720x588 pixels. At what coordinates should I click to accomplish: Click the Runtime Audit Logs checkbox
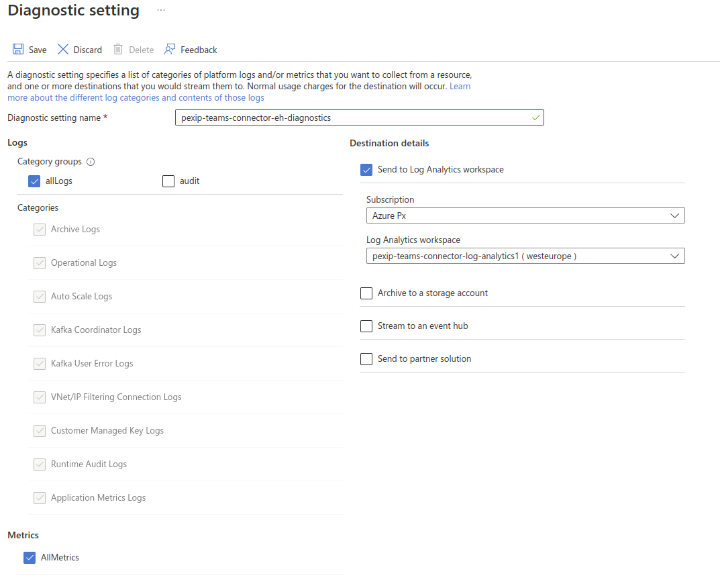(40, 464)
